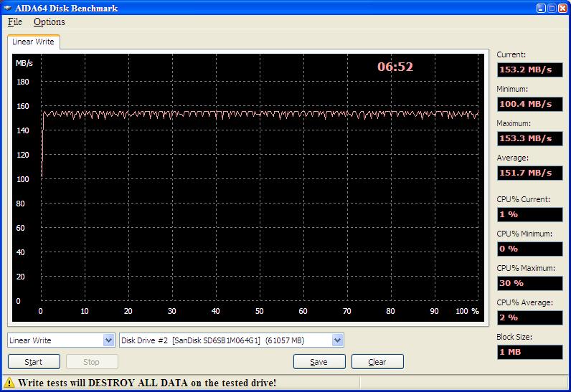
Task: Expand the Disk Drive #2 selection dropdown
Action: pos(337,340)
